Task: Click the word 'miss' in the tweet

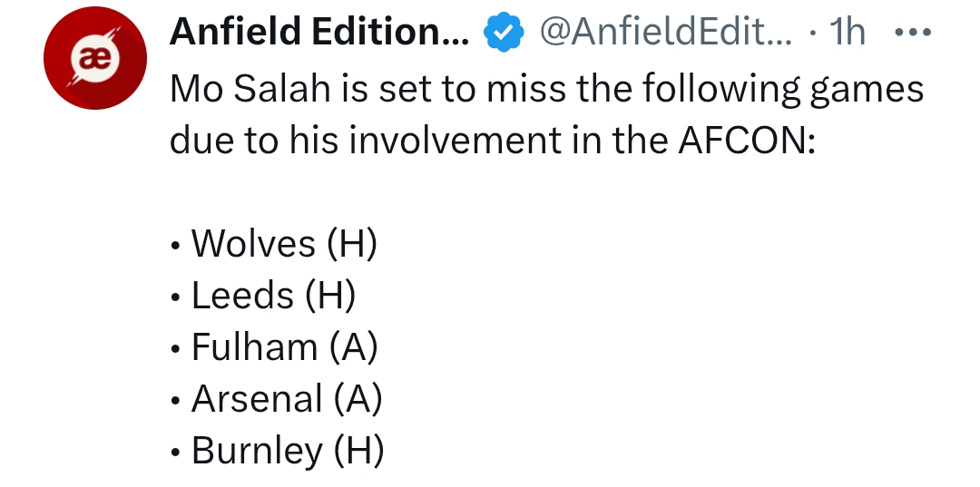Action: pos(527,89)
